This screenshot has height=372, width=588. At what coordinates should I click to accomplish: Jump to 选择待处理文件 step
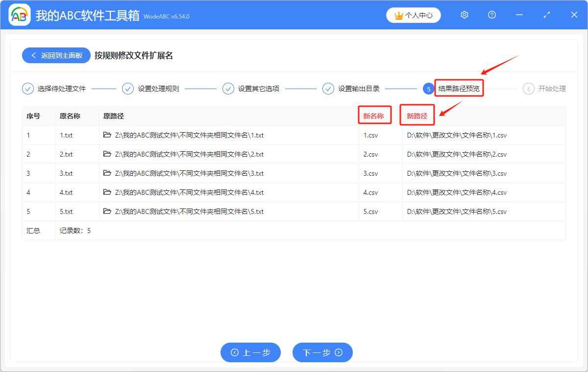pyautogui.click(x=54, y=89)
